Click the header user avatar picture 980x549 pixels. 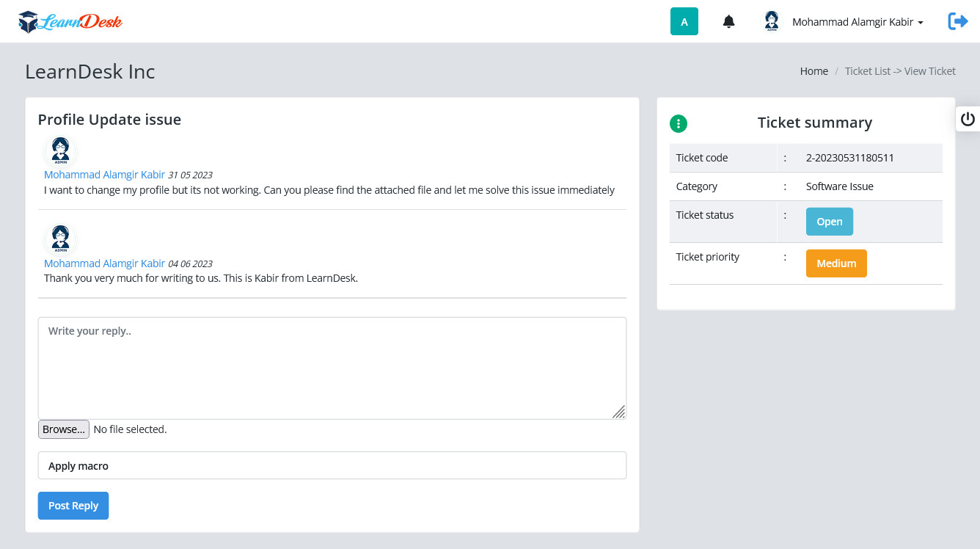click(x=772, y=21)
